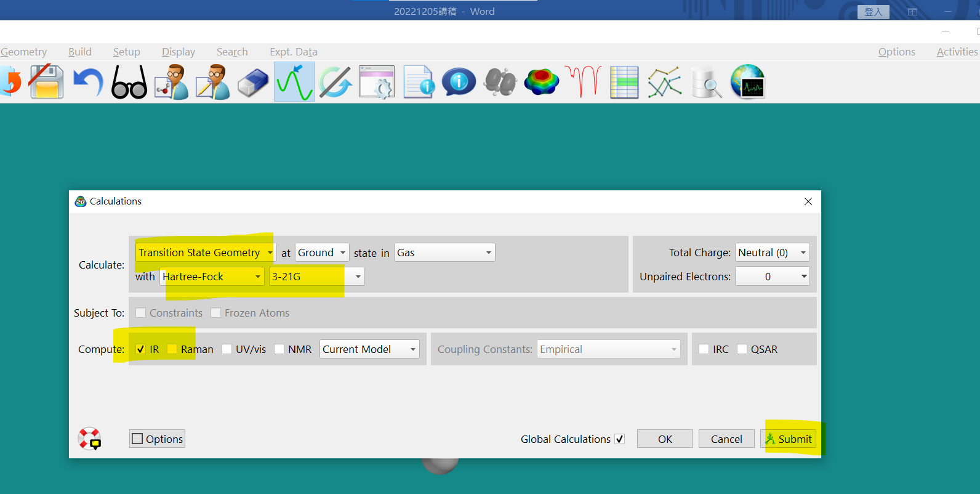
Task: Click the Cancel button
Action: click(726, 439)
